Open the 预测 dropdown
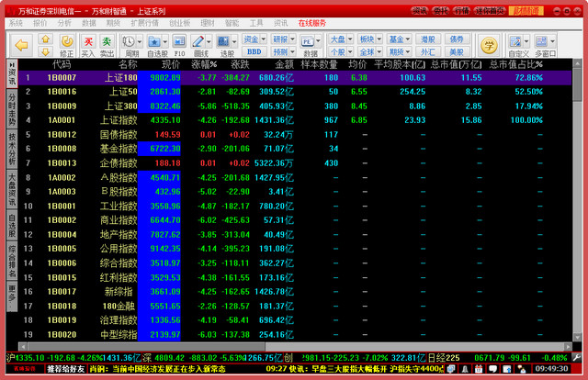Viewport: 588px width, 380px height. point(284,51)
